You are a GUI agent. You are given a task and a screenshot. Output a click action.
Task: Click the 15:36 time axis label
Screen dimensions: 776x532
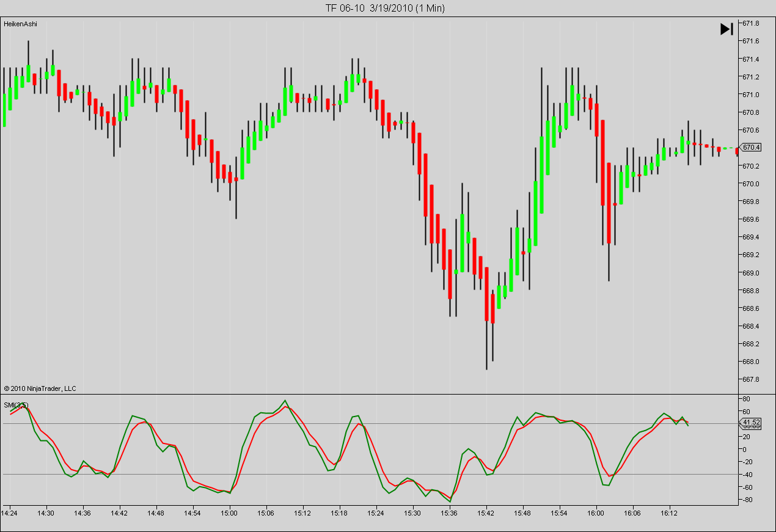click(x=450, y=513)
